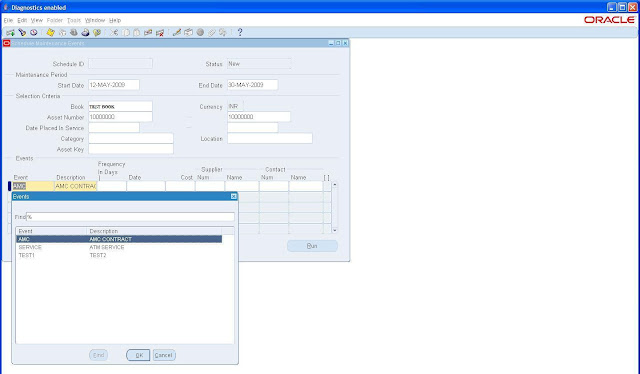Click the Status field showing New

pyautogui.click(x=259, y=64)
